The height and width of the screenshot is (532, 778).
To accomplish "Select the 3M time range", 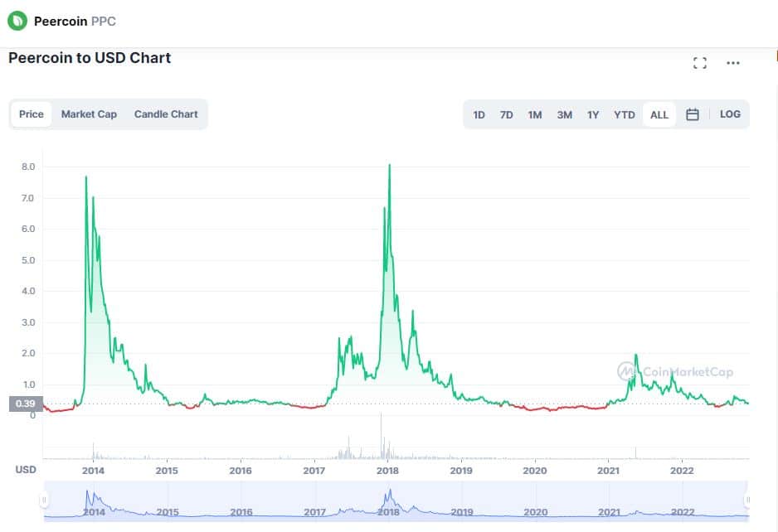I will pyautogui.click(x=564, y=115).
